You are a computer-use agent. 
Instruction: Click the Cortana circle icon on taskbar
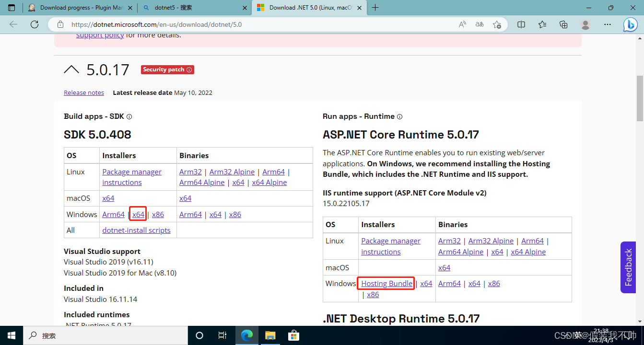click(x=199, y=335)
